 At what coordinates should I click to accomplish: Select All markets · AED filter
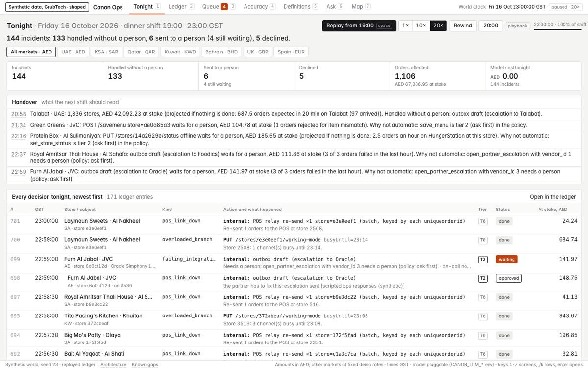click(x=31, y=52)
